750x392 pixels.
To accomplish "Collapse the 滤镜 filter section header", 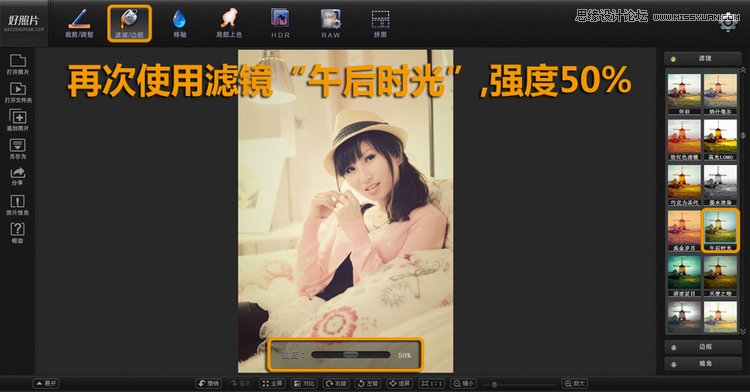I will pos(703,58).
